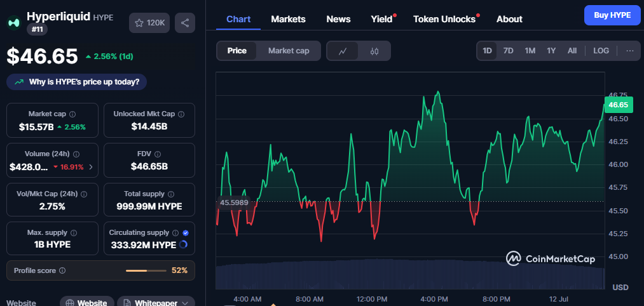Add HYPE to watchlist with star button
Image resolution: width=644 pixels, height=306 pixels.
coord(149,23)
